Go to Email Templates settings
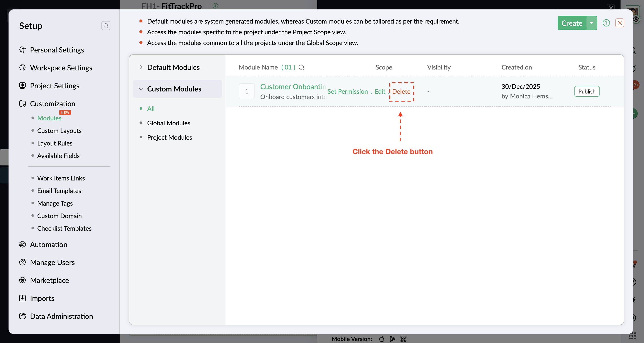 tap(59, 191)
